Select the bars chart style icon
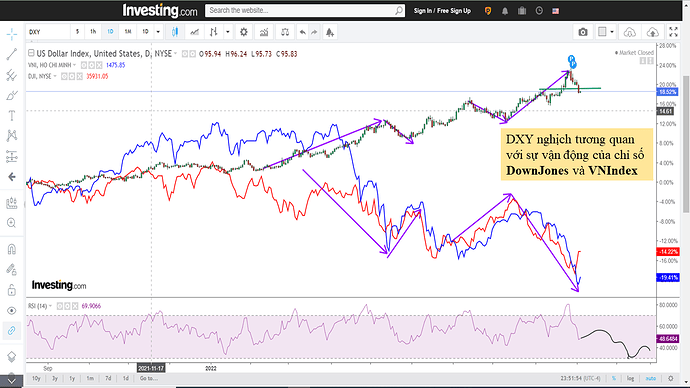690x388 pixels. [x=214, y=32]
